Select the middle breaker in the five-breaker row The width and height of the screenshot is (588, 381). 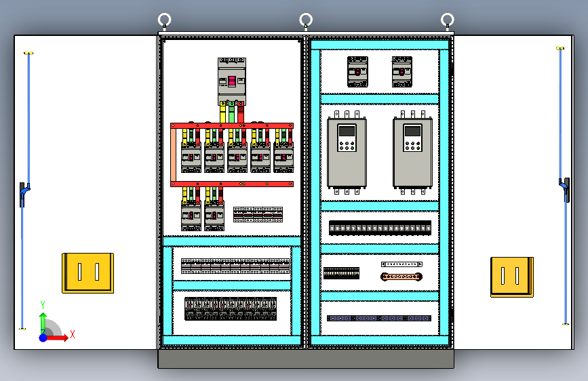point(237,157)
